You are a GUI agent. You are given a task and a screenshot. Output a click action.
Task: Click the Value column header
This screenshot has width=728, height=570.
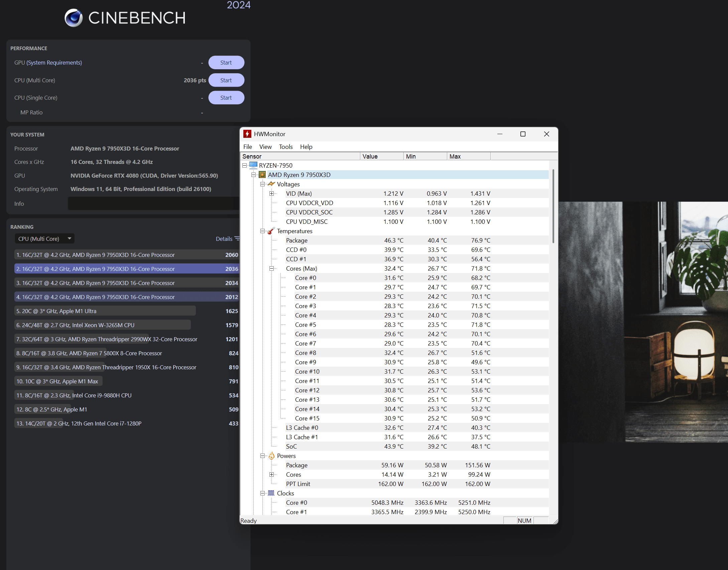click(x=382, y=156)
